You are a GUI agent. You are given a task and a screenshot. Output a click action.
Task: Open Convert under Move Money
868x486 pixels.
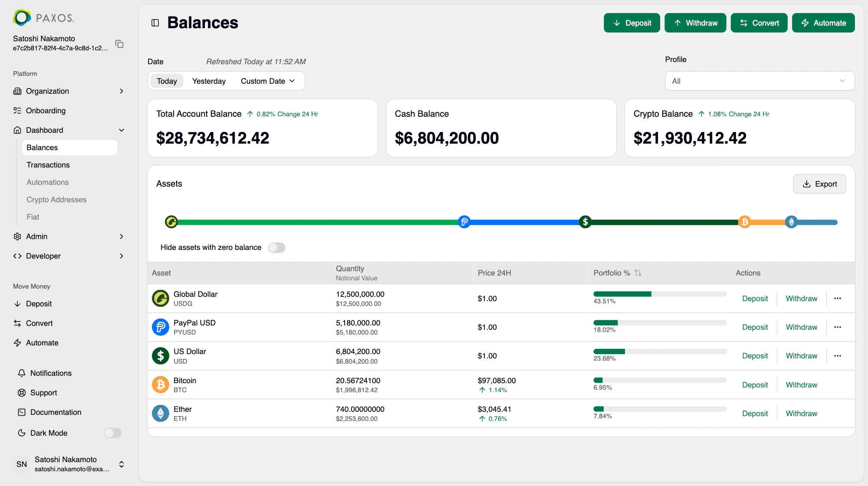pyautogui.click(x=39, y=323)
